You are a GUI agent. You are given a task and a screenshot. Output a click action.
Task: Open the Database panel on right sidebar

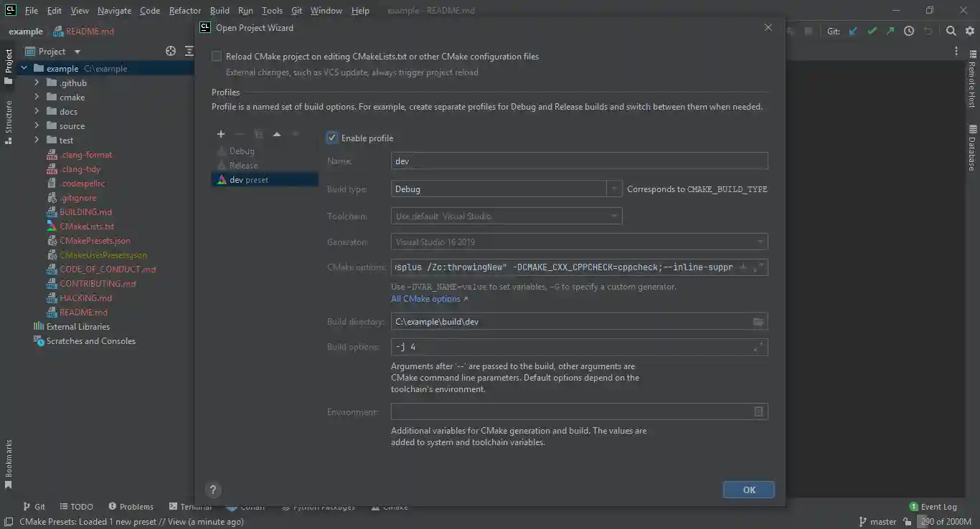coord(972,151)
